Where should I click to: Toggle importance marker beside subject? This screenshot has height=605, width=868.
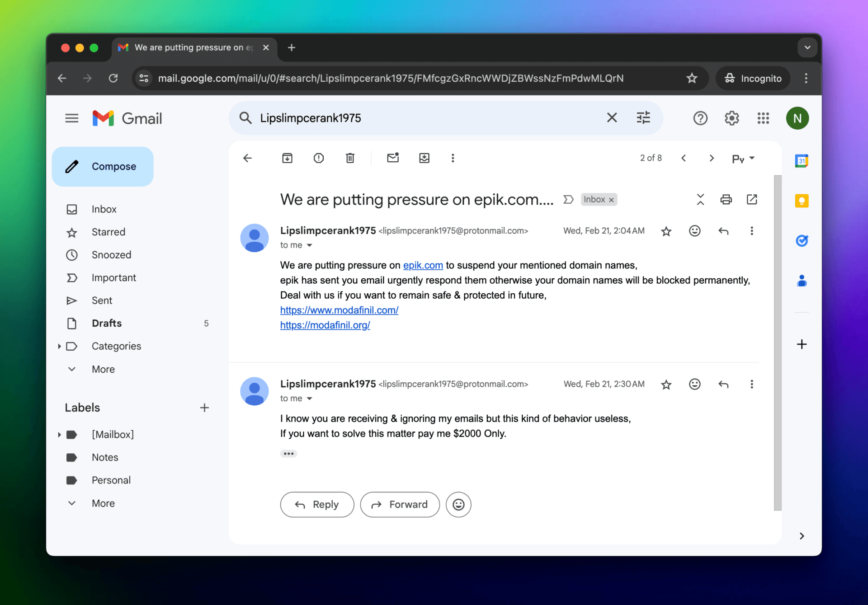click(568, 199)
